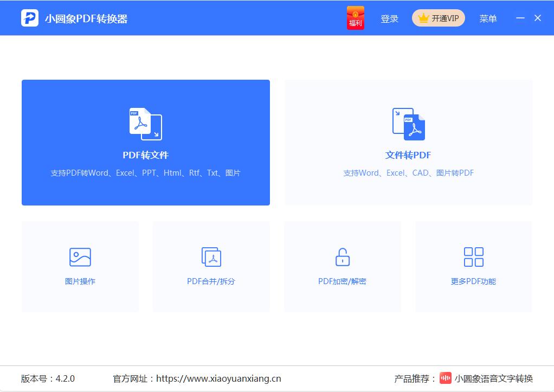
Task: Open the PDF合并/拆分 label
Action: pyautogui.click(x=211, y=281)
